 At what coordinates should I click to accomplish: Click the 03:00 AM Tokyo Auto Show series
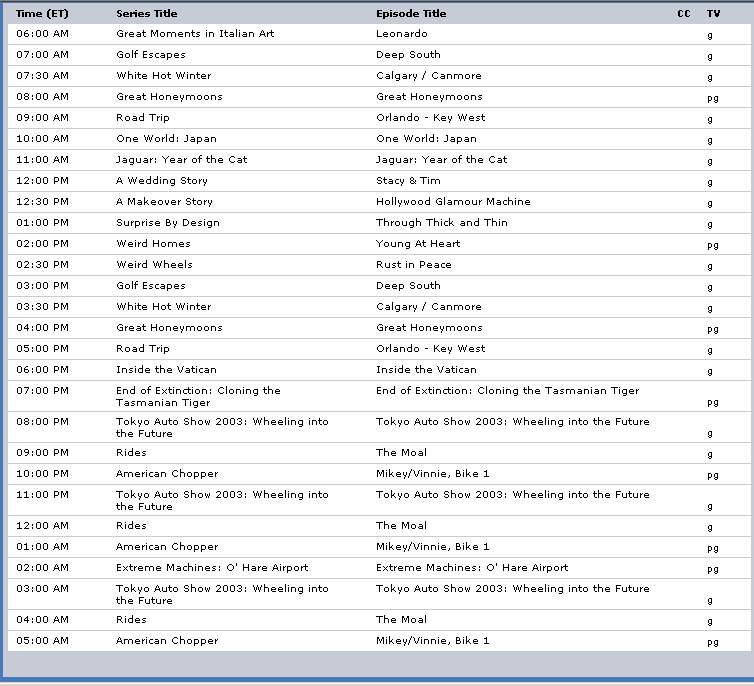tap(222, 595)
